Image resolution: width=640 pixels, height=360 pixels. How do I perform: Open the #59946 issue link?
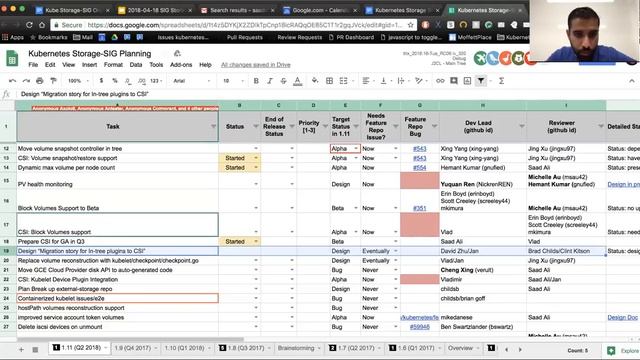coord(419,327)
